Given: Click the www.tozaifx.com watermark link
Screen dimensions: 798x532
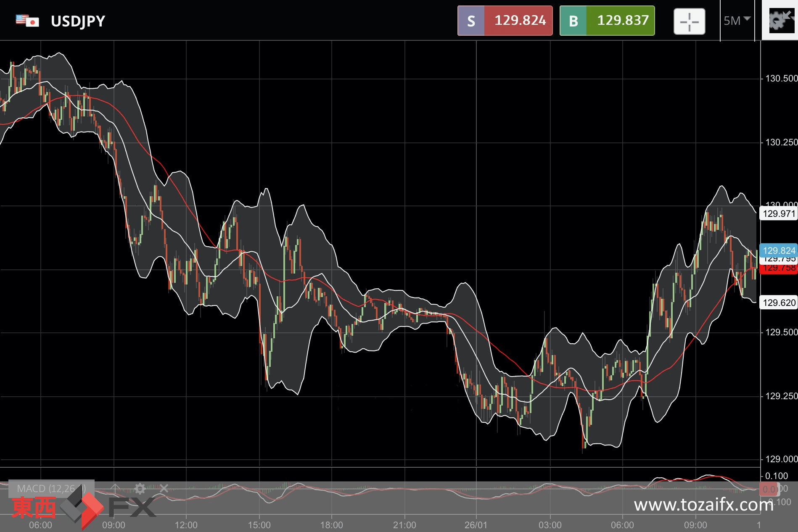Looking at the screenshot, I should tap(703, 505).
